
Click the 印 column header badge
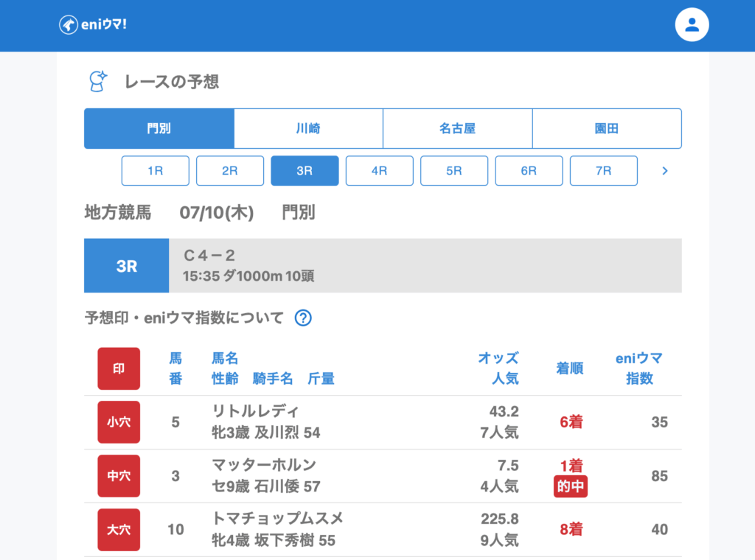click(x=119, y=368)
